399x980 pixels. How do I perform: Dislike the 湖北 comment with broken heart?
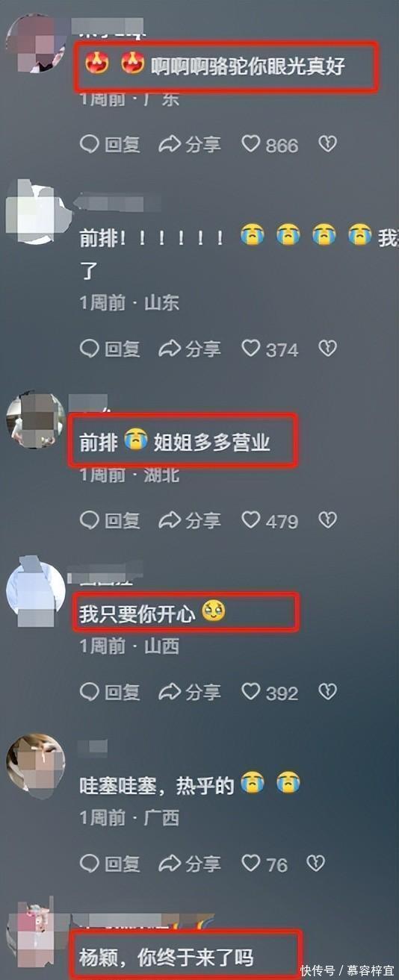click(327, 519)
